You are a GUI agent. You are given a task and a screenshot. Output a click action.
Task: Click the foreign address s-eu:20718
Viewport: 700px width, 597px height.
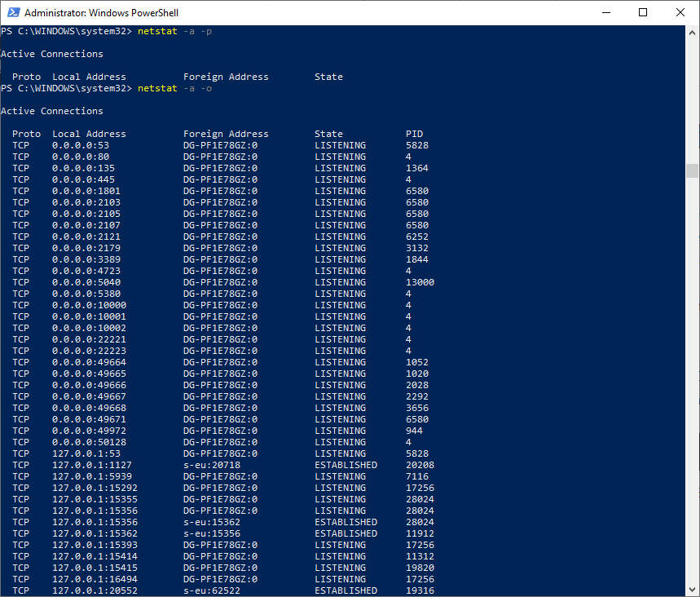tap(212, 465)
